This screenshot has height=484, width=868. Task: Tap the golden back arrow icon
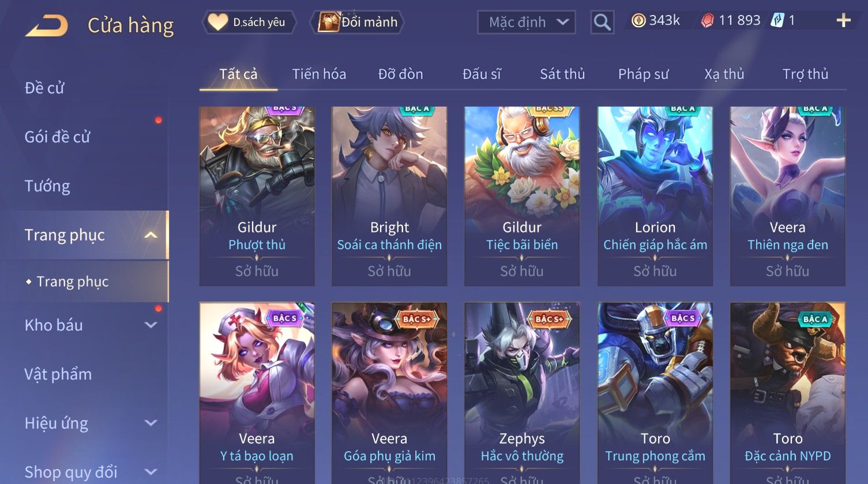pyautogui.click(x=47, y=25)
